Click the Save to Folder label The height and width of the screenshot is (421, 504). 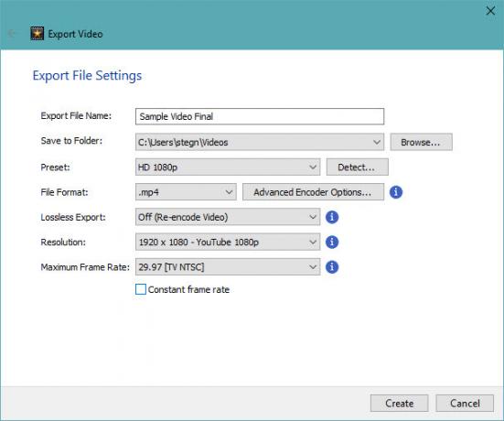[x=71, y=141]
